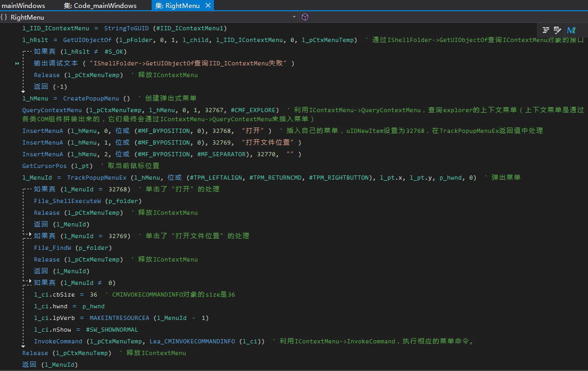Screen dimensions: 588x371
Task: Click the 创建弹出式菜单 comment
Action: click(x=171, y=98)
